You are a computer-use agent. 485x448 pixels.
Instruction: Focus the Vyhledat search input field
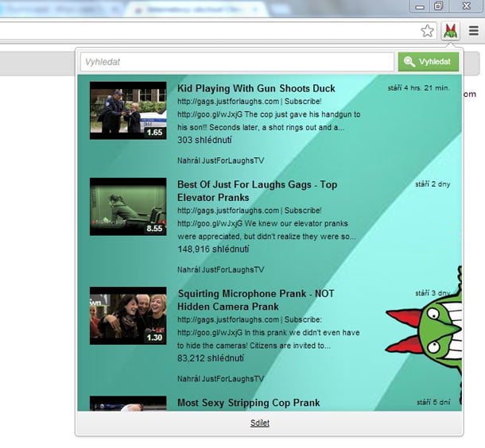pos(237,62)
